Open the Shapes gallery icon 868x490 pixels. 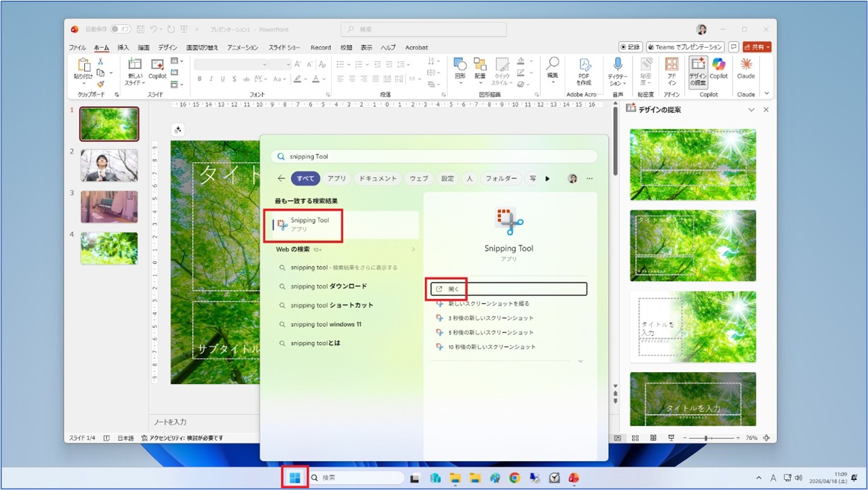click(460, 68)
